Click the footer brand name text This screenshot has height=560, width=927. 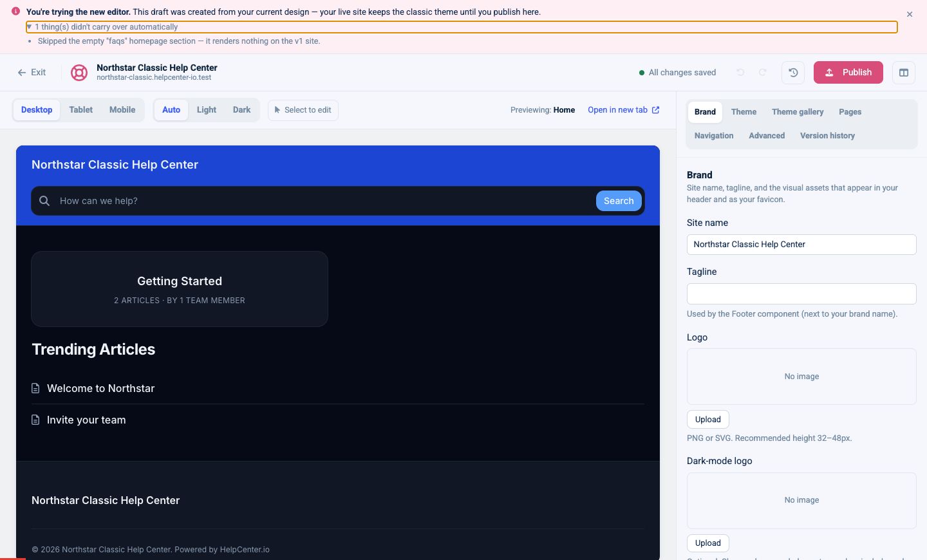pyautogui.click(x=106, y=501)
